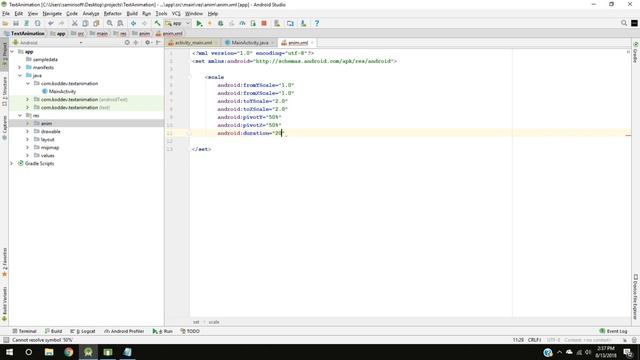Open the File menu
This screenshot has width=640, height=360.
point(6,13)
